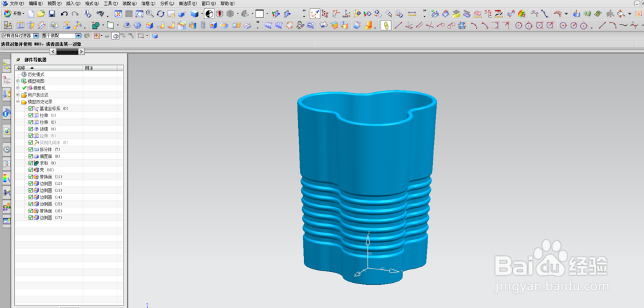Click the 附注 column header
This screenshot has width=644, height=308.
point(100,68)
